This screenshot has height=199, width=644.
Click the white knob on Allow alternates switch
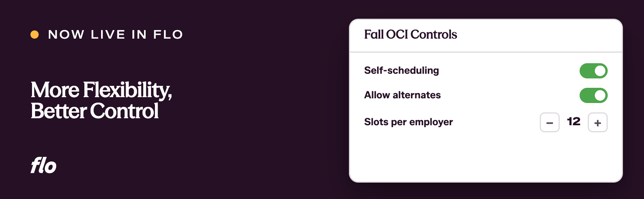pyautogui.click(x=600, y=95)
